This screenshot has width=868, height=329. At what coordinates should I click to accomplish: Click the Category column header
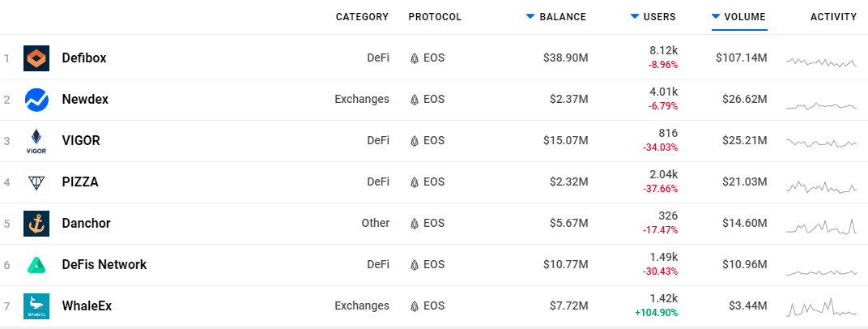(362, 17)
